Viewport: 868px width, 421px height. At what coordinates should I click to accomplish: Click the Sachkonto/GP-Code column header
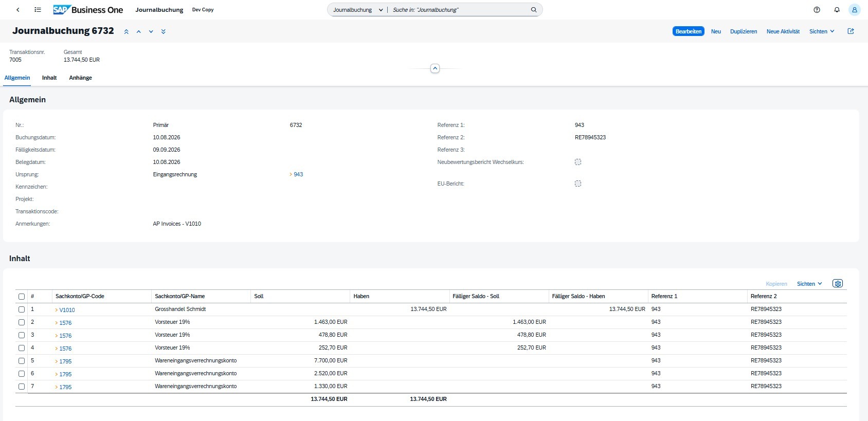pyautogui.click(x=102, y=297)
